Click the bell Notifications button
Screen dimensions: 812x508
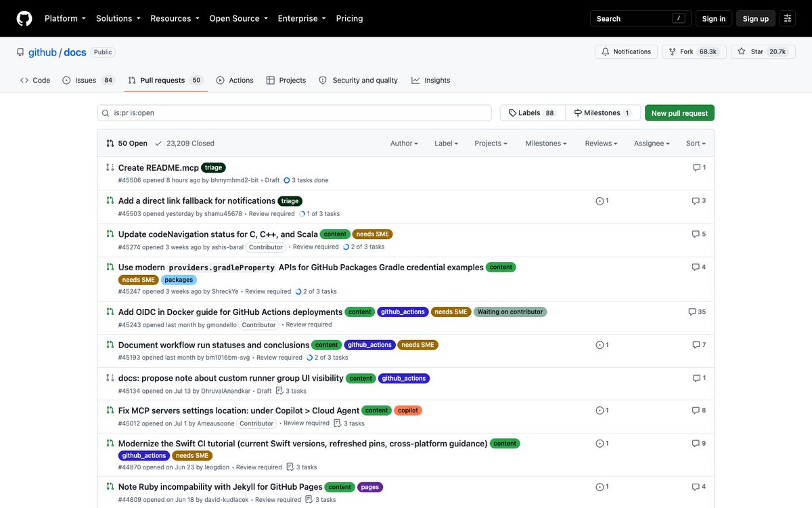point(626,51)
